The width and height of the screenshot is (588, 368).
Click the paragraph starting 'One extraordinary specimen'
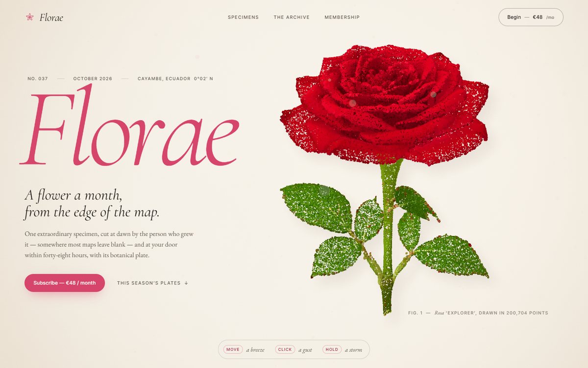point(109,245)
